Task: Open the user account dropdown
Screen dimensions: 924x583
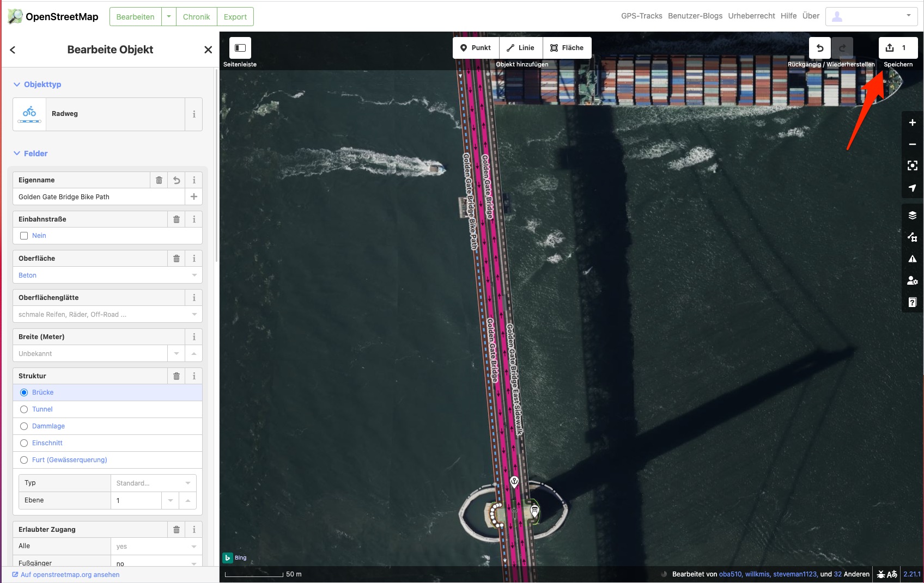Action: click(x=871, y=16)
